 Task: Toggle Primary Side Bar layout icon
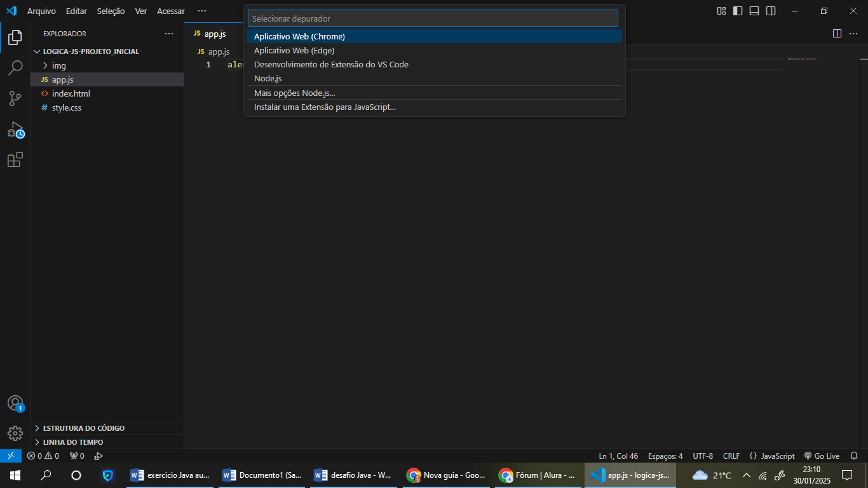click(x=738, y=11)
